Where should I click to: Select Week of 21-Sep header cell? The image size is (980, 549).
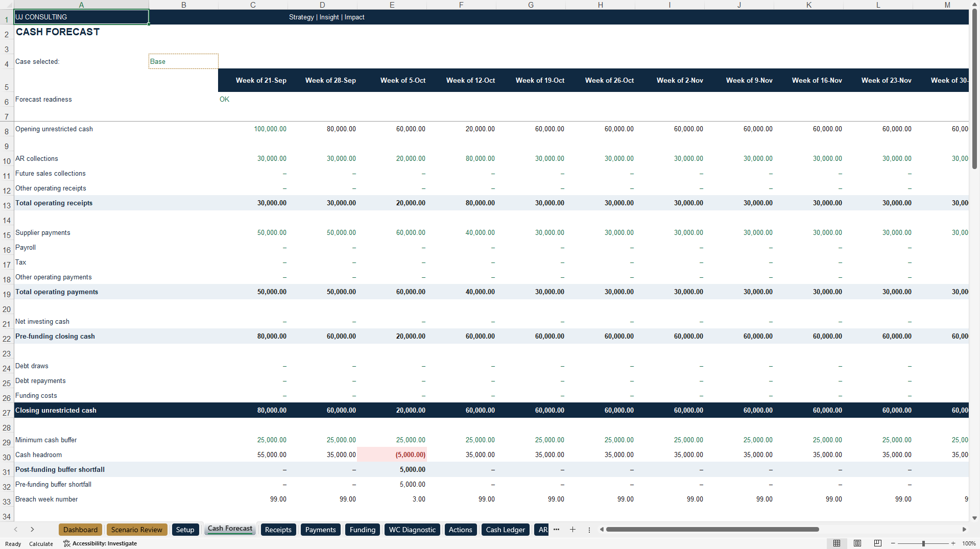click(253, 80)
